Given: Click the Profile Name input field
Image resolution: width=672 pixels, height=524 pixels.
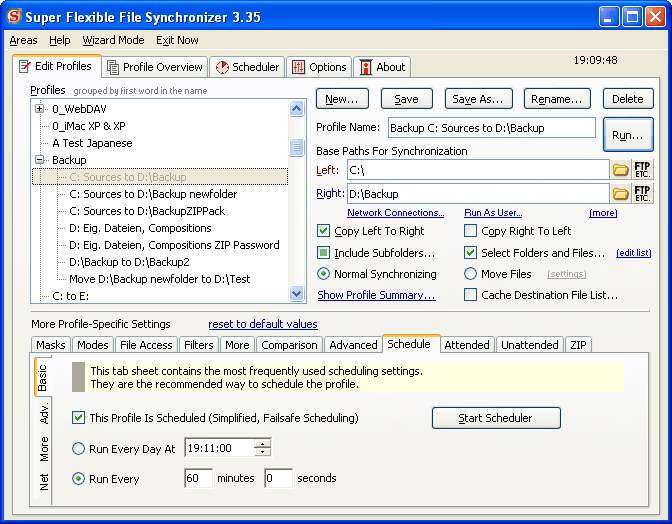Looking at the screenshot, I should 492,128.
